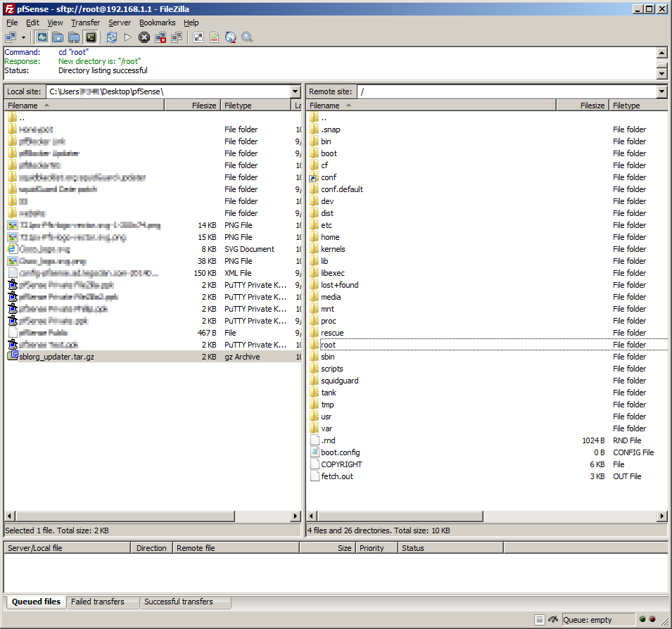Screen dimensions: 672x629
Task: Toggle synchronized browsing
Action: (x=231, y=38)
